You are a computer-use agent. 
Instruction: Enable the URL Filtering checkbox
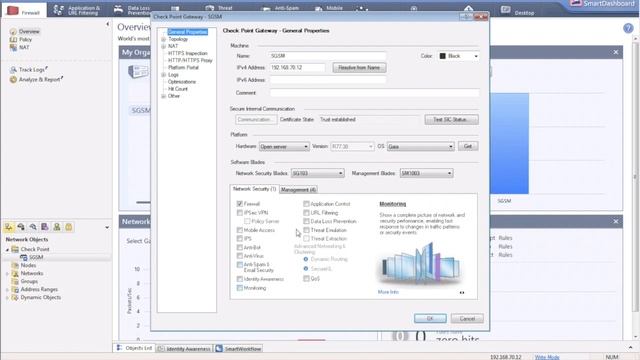(306, 213)
